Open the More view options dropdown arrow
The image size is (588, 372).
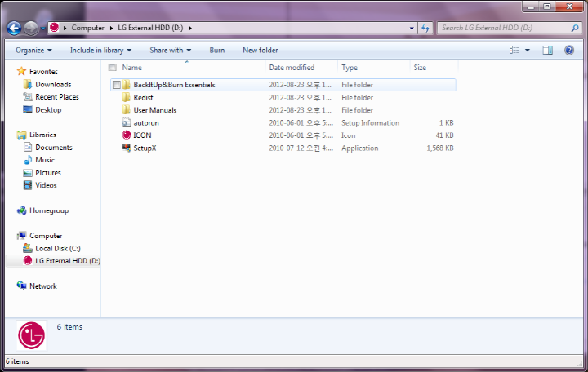(528, 51)
